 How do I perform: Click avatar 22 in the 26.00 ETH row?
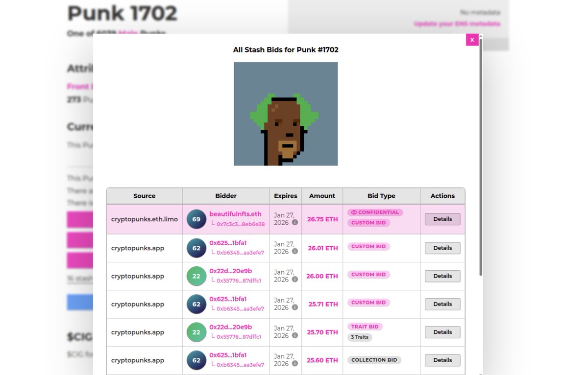pos(196,276)
